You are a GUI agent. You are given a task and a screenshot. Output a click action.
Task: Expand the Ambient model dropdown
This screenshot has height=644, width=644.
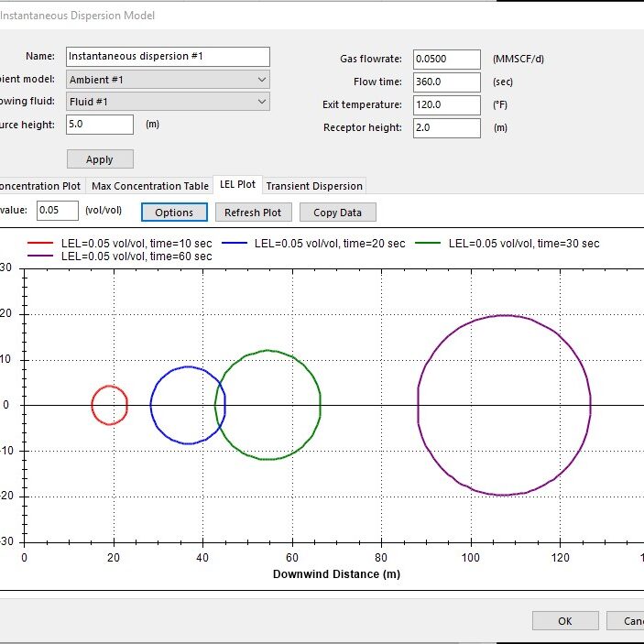168,80
